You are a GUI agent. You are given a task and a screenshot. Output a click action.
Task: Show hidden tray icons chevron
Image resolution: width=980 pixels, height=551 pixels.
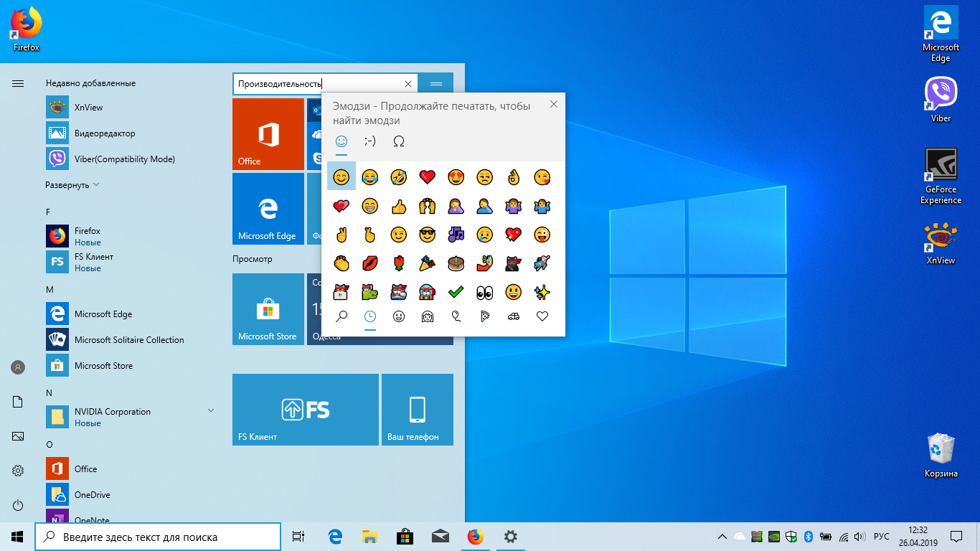(x=722, y=537)
